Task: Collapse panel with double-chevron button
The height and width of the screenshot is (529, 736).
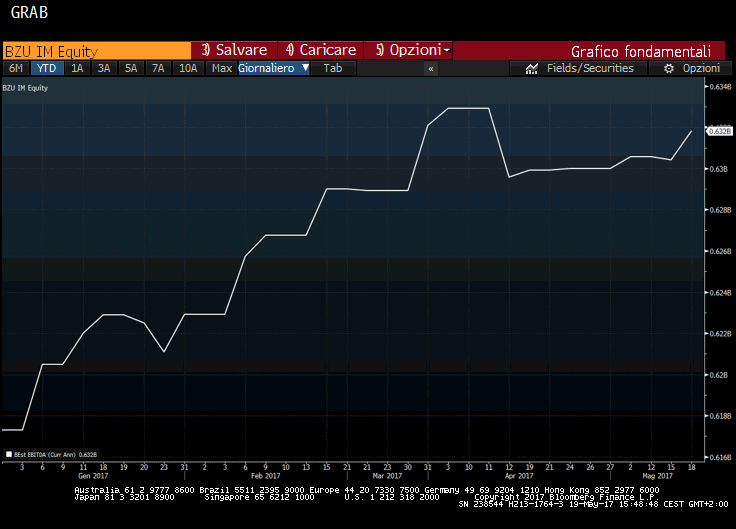Action: [x=431, y=69]
